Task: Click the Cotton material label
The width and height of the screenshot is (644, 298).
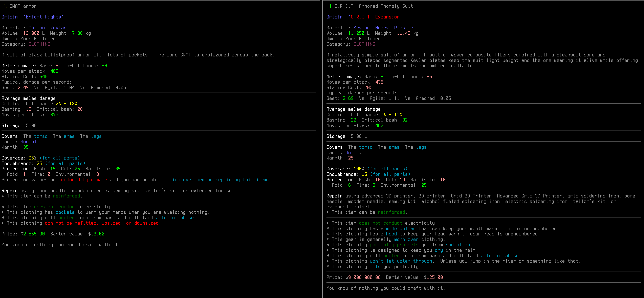Action: [x=37, y=28]
